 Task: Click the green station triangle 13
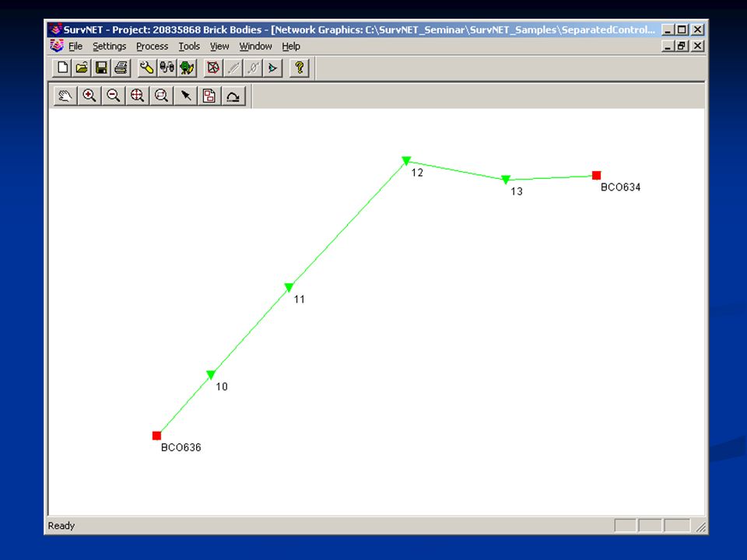click(x=506, y=179)
